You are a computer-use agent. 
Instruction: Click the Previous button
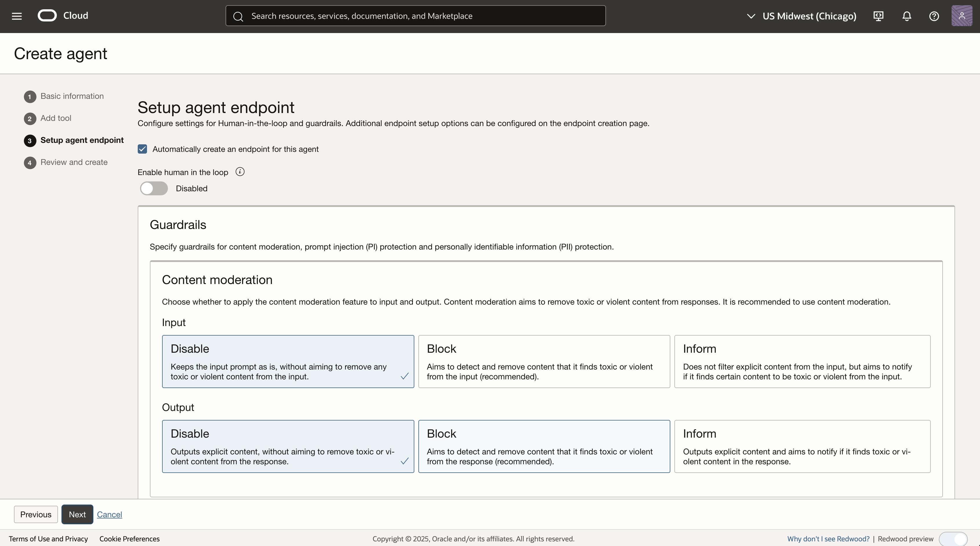[x=36, y=514]
